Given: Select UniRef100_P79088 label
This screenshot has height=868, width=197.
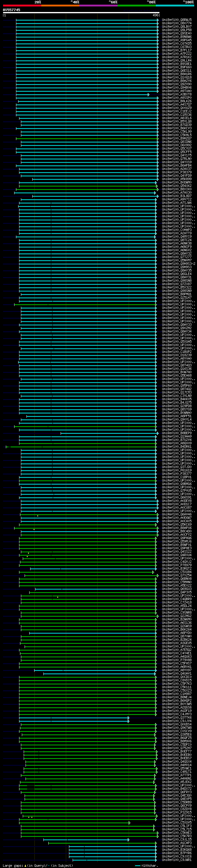Looking at the screenshot, I should [176, 660].
